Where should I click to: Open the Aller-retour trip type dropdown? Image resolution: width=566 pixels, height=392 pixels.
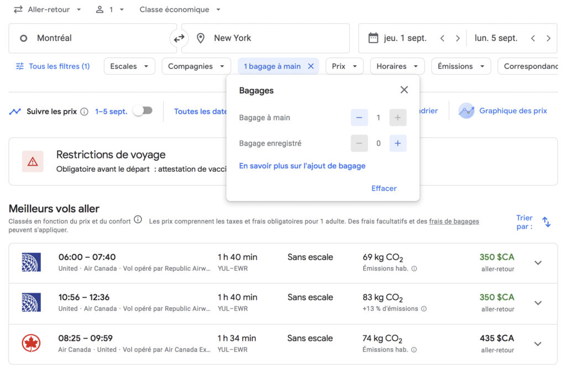48,9
